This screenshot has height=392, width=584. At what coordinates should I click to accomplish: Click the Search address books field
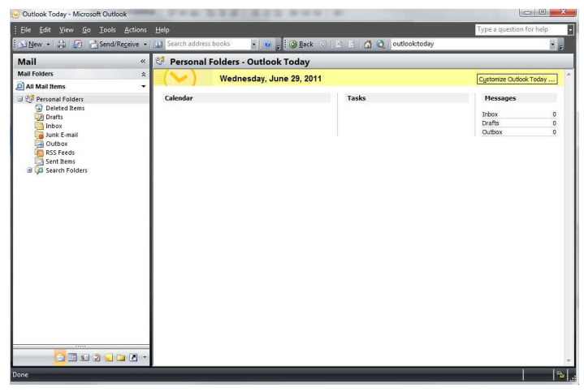208,44
